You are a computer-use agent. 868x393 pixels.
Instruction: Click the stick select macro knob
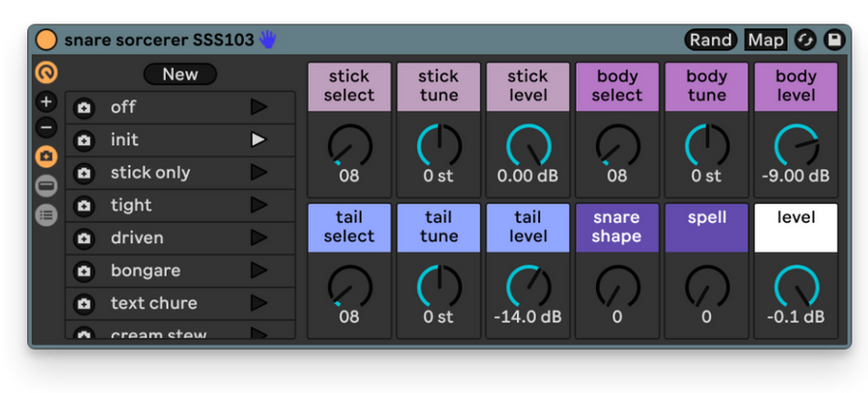point(349,146)
